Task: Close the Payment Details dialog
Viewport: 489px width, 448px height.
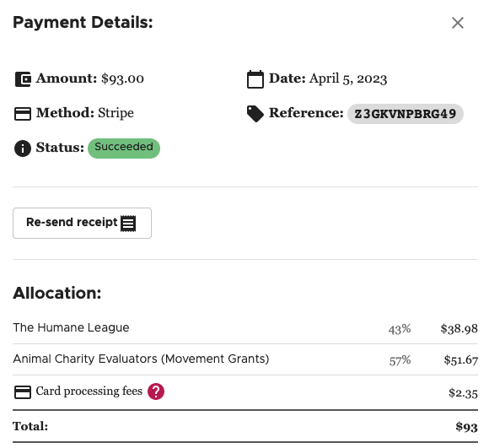Action: click(458, 23)
